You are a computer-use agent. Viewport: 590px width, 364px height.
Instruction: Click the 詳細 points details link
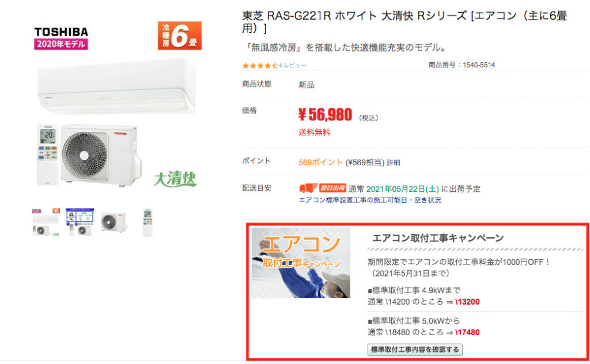pyautogui.click(x=393, y=162)
